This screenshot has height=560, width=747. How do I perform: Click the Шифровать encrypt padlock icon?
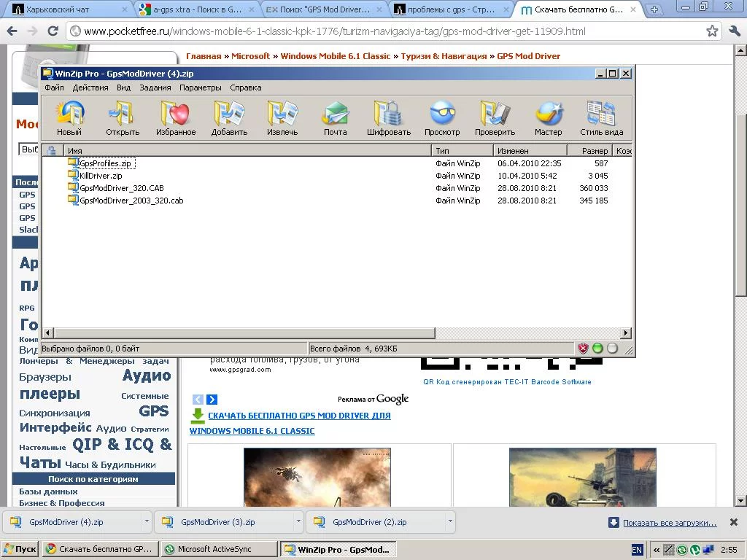point(389,118)
